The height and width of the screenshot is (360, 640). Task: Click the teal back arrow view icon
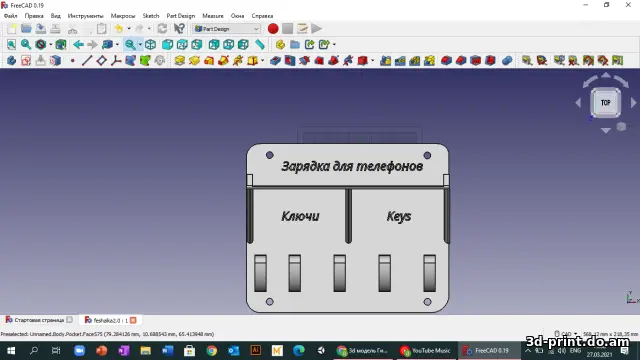[78, 44]
